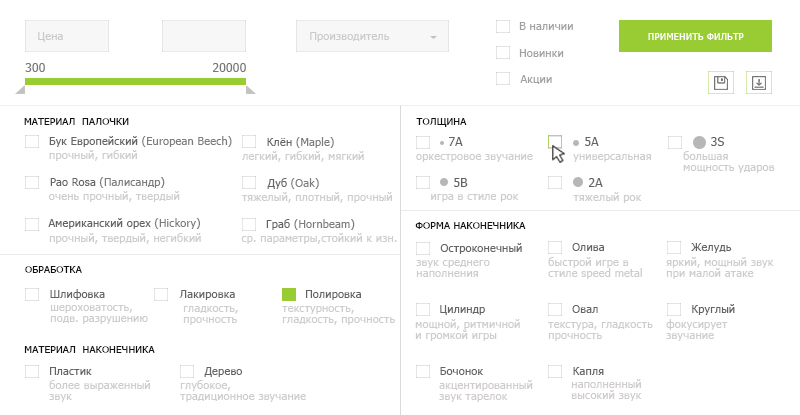The image size is (800, 415).
Task: Enable the Шлифовка finish checkbox
Action: [x=32, y=294]
